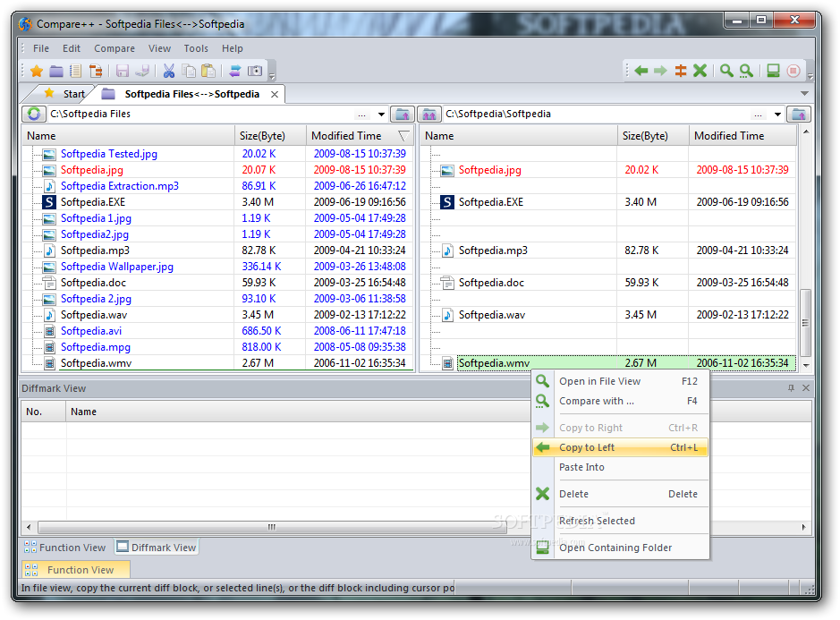The height and width of the screenshot is (620, 840).
Task: Open the Help menu
Action: (x=233, y=48)
